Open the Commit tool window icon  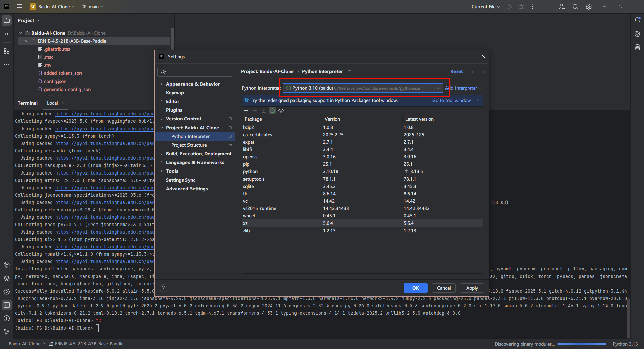pos(7,34)
